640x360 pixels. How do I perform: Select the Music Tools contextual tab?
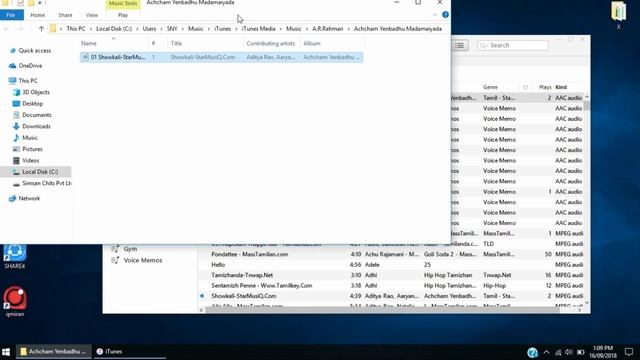123,4
